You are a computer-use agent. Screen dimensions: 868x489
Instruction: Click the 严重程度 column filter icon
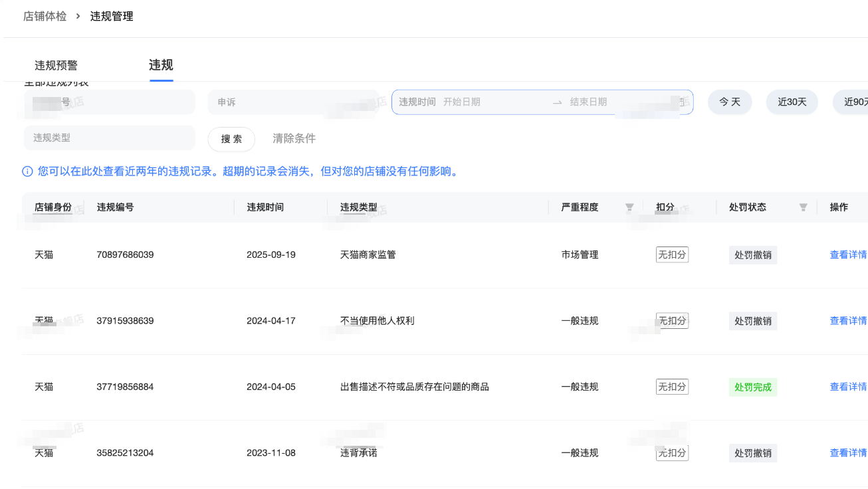(x=629, y=207)
